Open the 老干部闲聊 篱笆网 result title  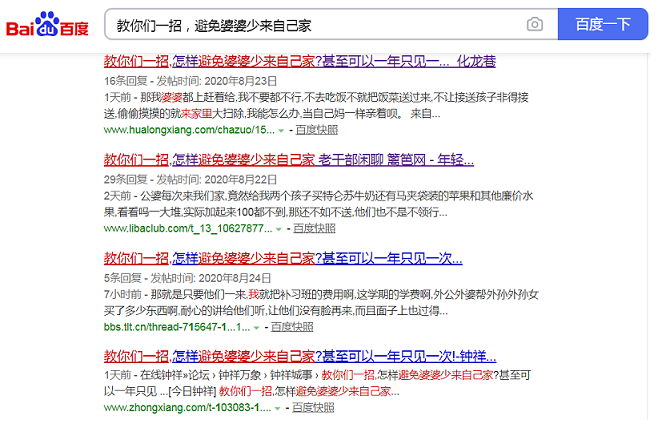click(x=288, y=160)
